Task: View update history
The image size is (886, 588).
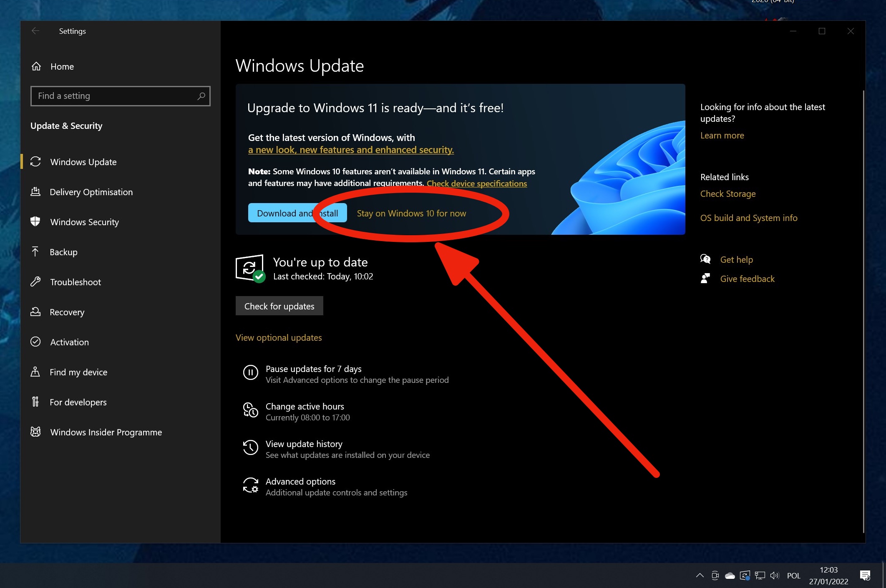Action: coord(304,444)
